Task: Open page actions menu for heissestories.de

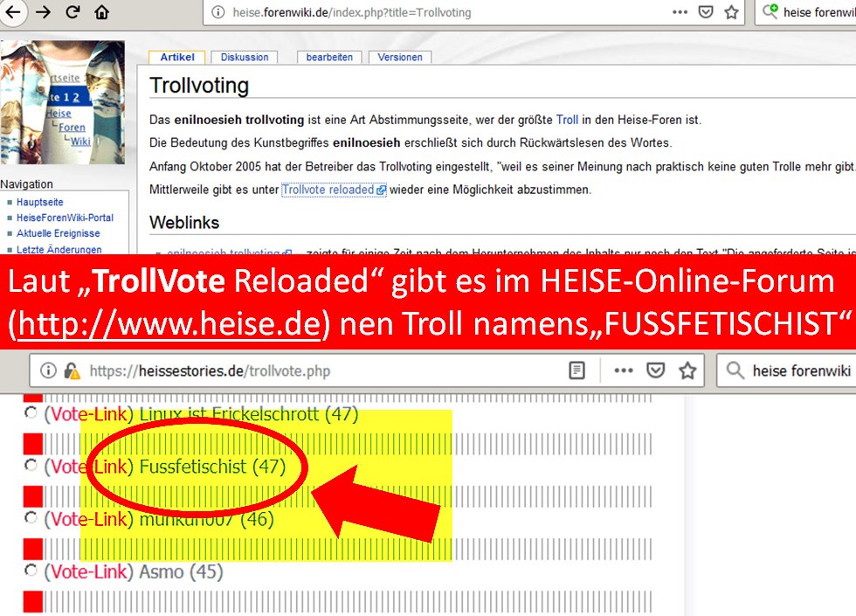Action: tap(624, 370)
